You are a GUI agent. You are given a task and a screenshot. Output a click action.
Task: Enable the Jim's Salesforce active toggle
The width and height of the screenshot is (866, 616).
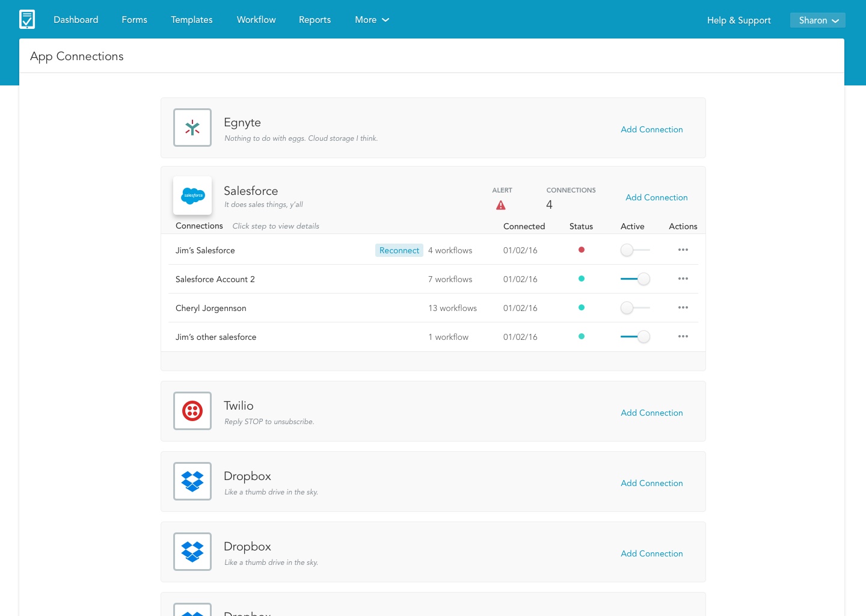pyautogui.click(x=634, y=250)
